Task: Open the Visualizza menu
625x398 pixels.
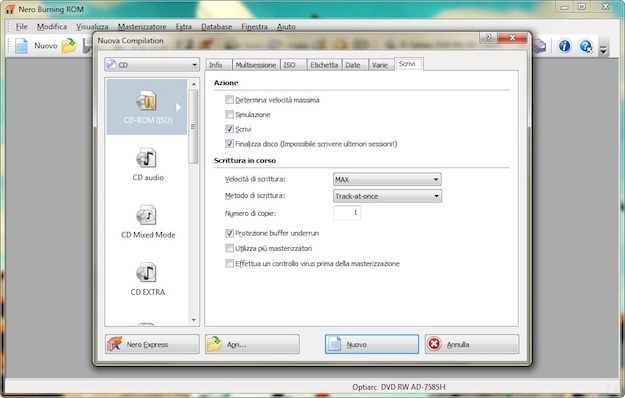Action: pos(92,27)
